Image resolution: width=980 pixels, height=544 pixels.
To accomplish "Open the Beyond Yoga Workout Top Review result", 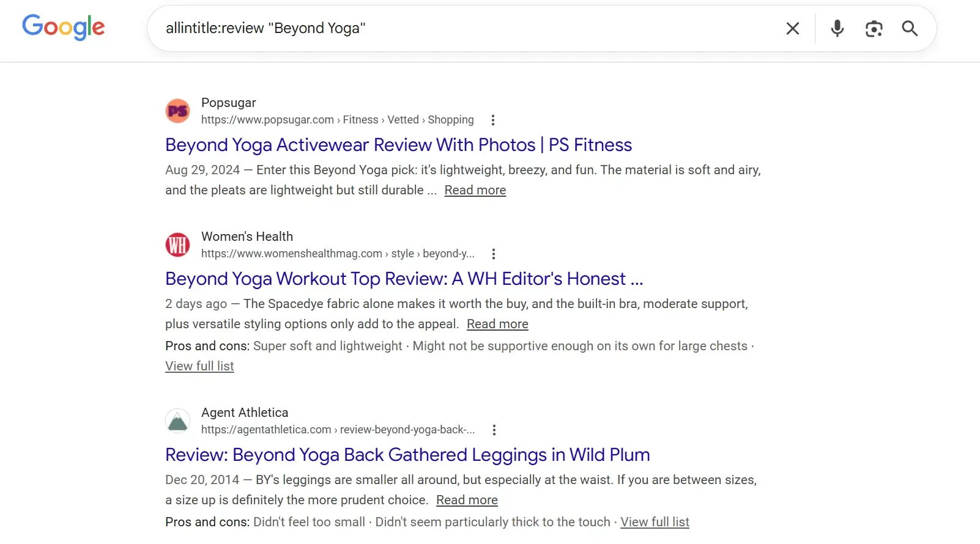I will (x=404, y=279).
